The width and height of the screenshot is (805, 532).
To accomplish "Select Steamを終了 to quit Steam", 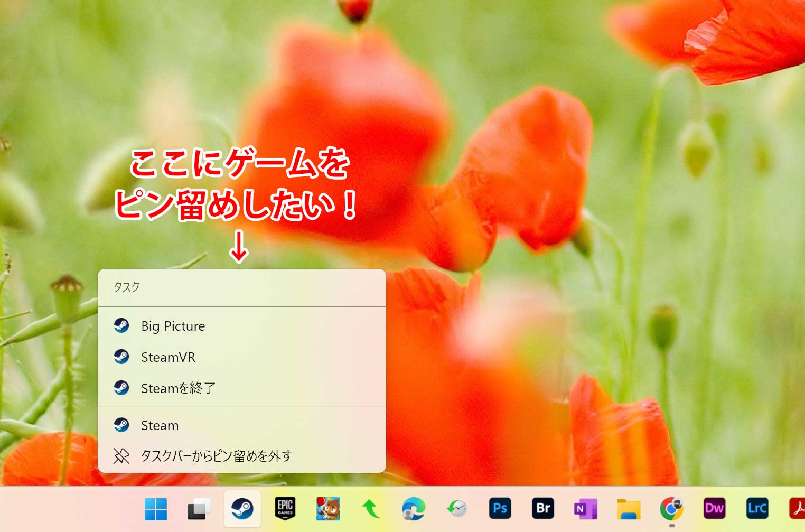I will [177, 388].
